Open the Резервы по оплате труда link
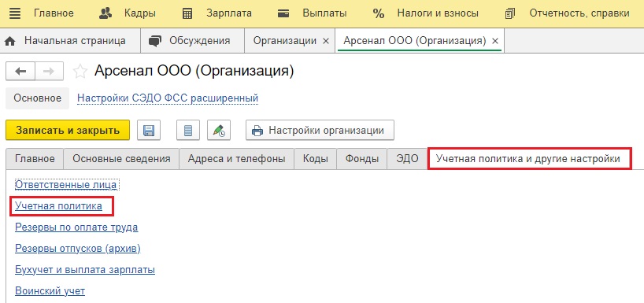644x303 pixels. coord(76,227)
